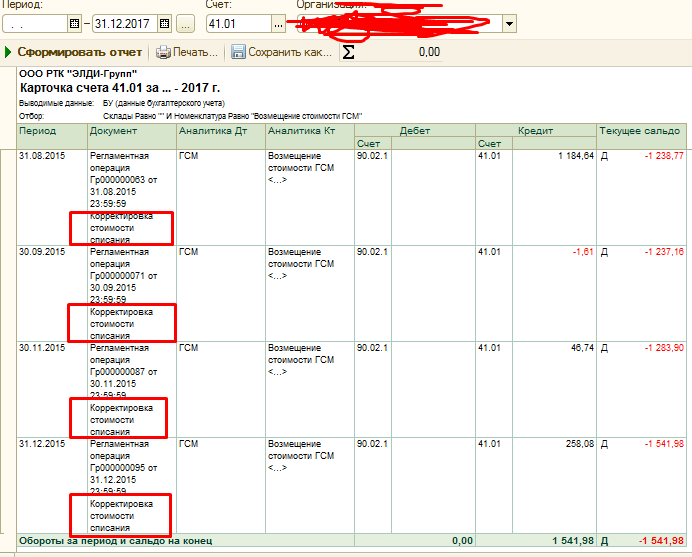Click the end date field 31.12.2017
The height and width of the screenshot is (557, 692).
pos(125,23)
